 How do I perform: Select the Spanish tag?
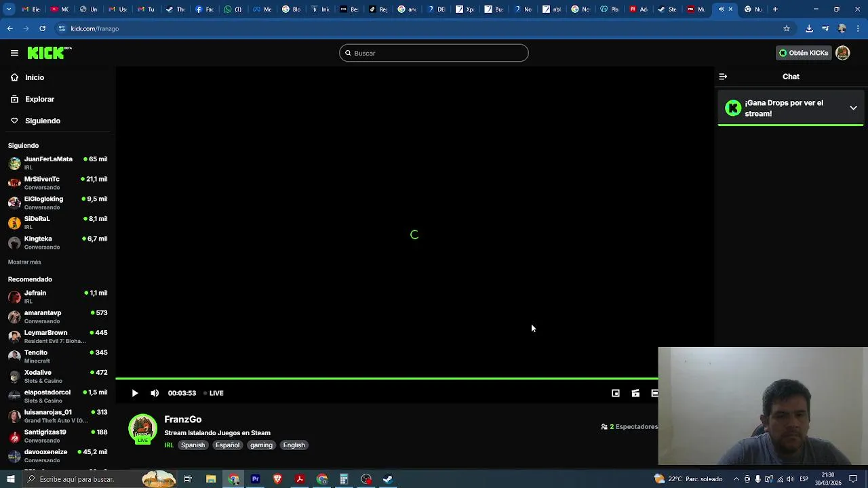tap(193, 445)
